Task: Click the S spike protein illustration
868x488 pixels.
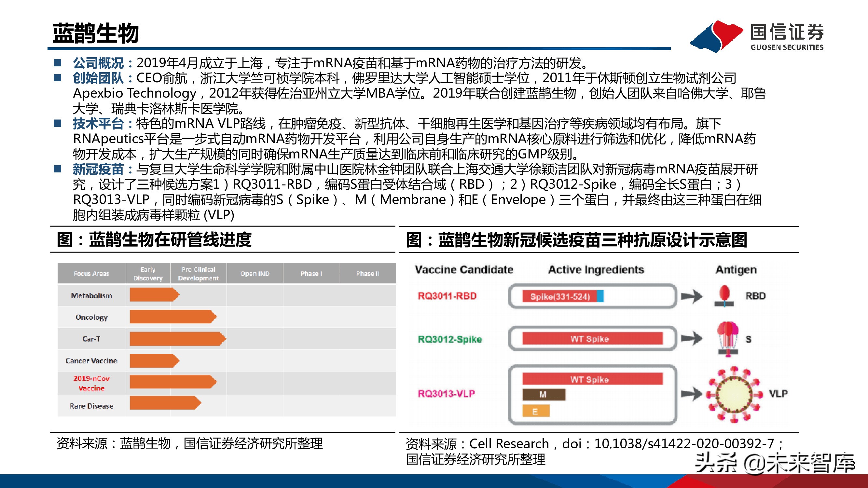Action: [728, 339]
